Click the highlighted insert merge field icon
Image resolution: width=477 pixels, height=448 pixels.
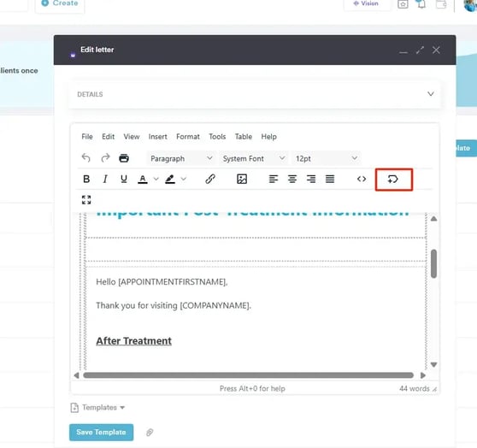tap(393, 179)
